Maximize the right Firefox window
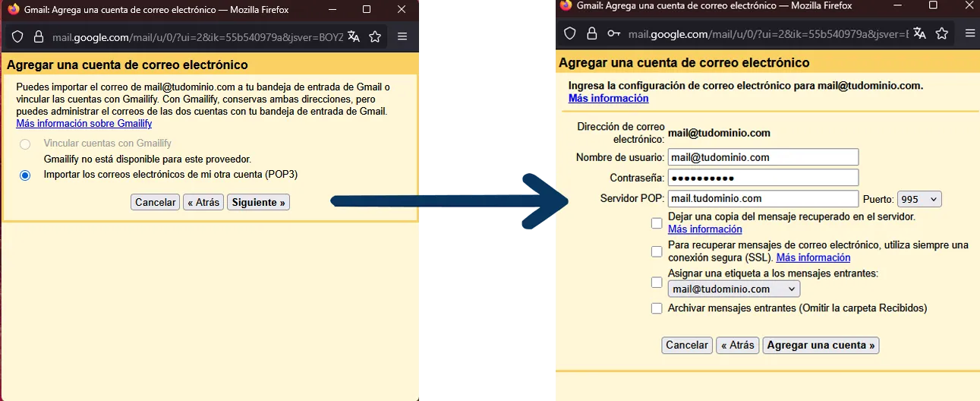980x401 pixels. tap(934, 5)
